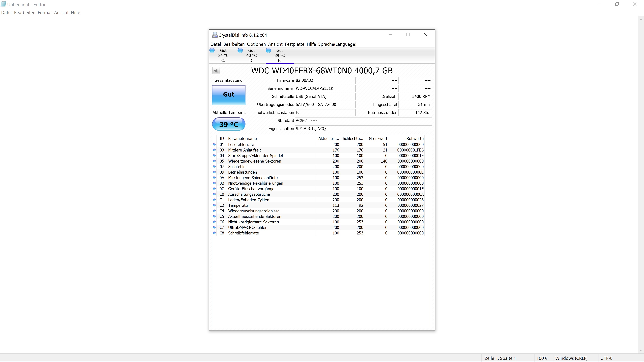Close the CrystalDiskInfo window

tap(426, 35)
